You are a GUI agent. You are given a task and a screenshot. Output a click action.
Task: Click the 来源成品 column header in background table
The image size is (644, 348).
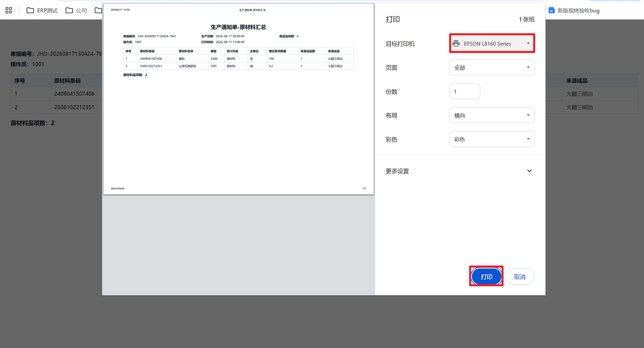pyautogui.click(x=577, y=81)
